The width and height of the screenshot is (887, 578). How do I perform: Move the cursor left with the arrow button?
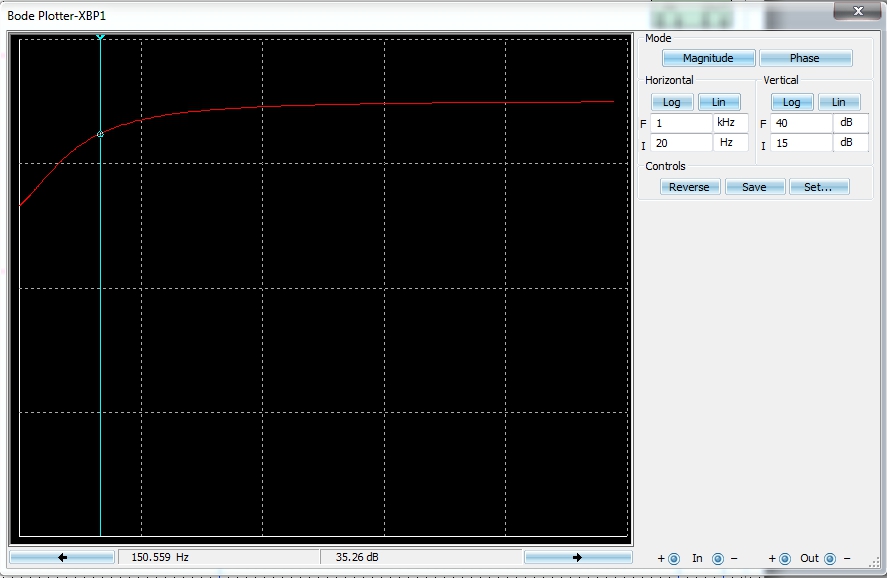coord(62,557)
